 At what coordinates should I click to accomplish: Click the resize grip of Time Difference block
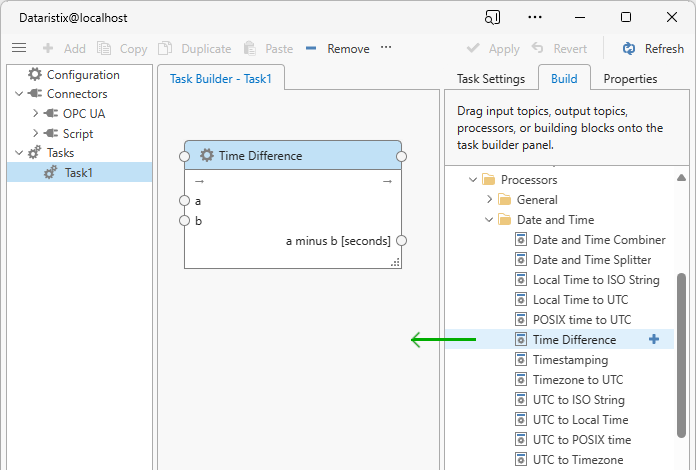[x=395, y=262]
